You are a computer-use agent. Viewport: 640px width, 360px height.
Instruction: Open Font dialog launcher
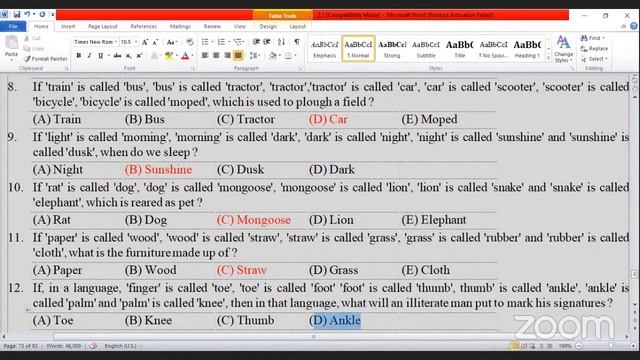pyautogui.click(x=193, y=69)
